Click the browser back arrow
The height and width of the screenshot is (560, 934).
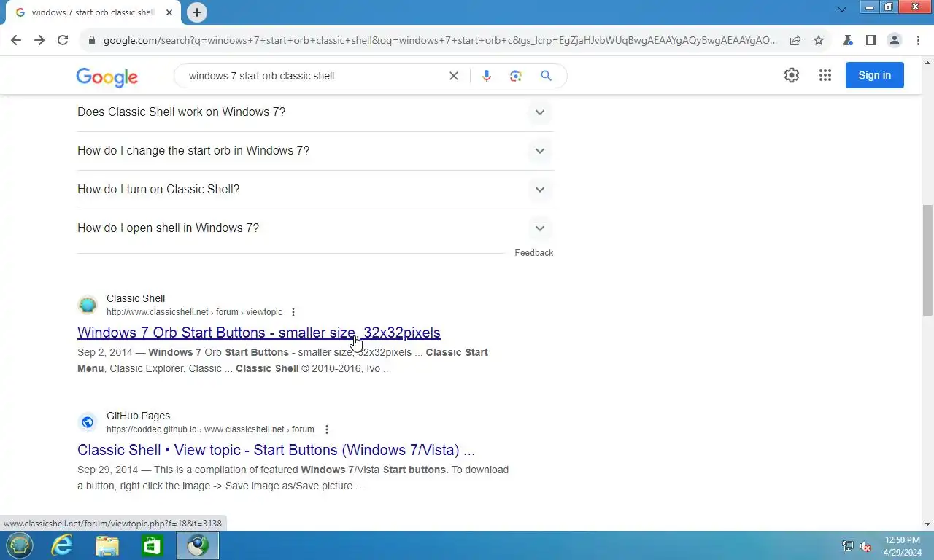click(16, 41)
